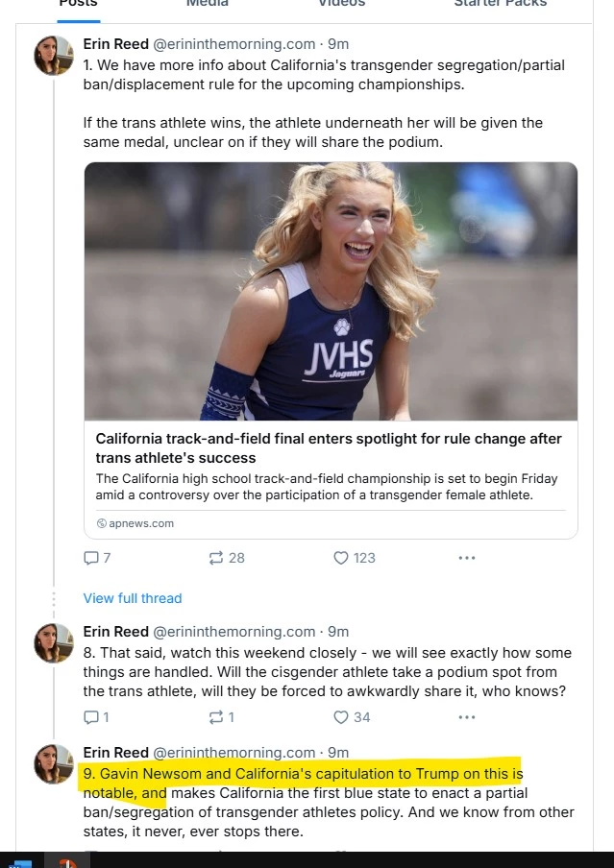The image size is (614, 868).
Task: Open Erin Reed's avatar on post 9
Action: [54, 763]
